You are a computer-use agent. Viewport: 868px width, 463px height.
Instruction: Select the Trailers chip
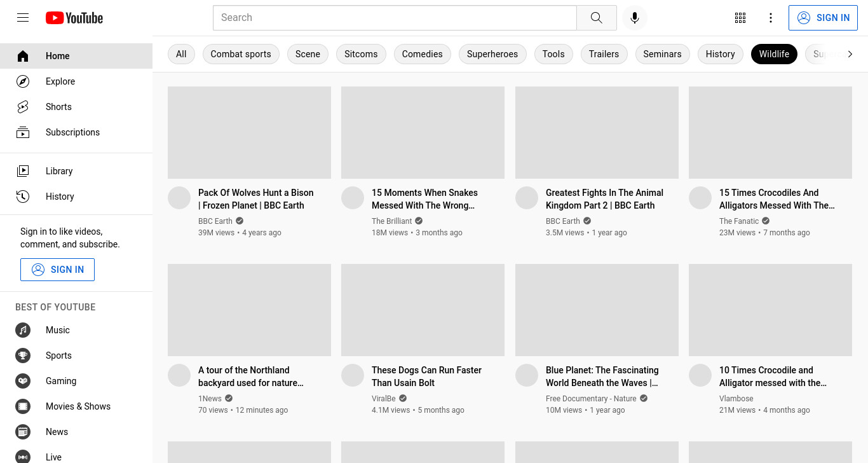tap(604, 54)
